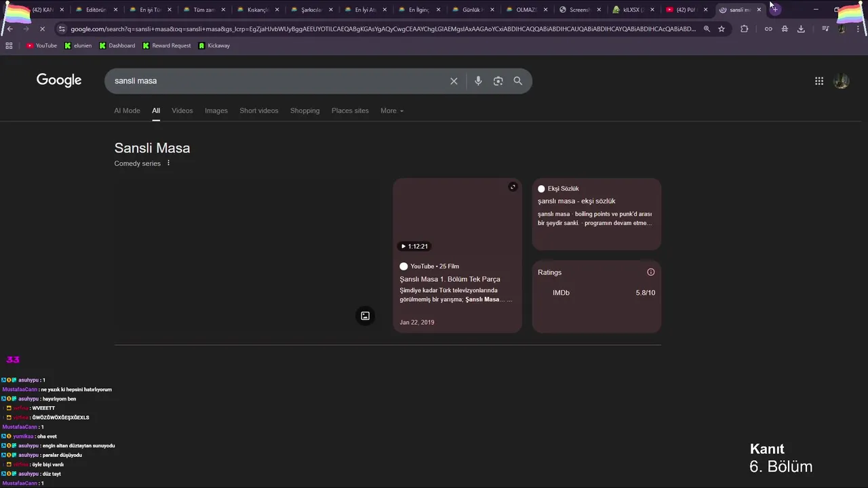Click the Ratings info icon
The image size is (868, 488).
651,272
